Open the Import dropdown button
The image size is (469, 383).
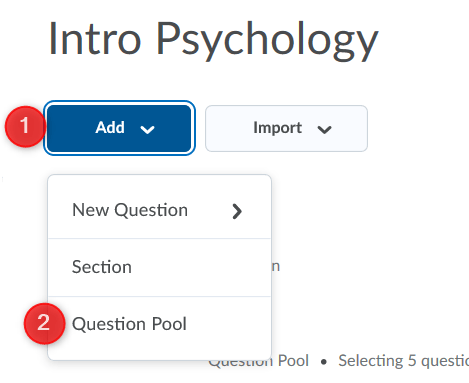pos(286,128)
